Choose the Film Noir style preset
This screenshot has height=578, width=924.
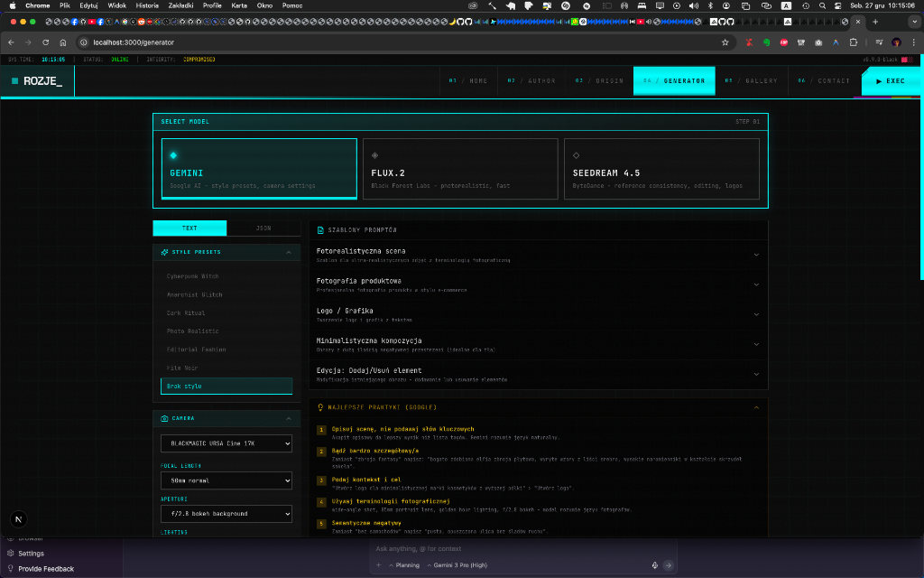coord(182,368)
